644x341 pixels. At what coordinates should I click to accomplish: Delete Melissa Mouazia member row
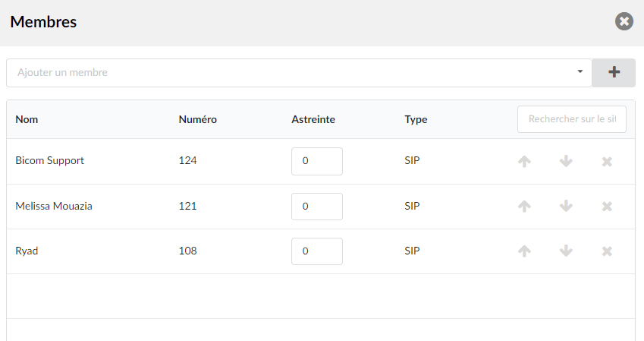pos(607,207)
